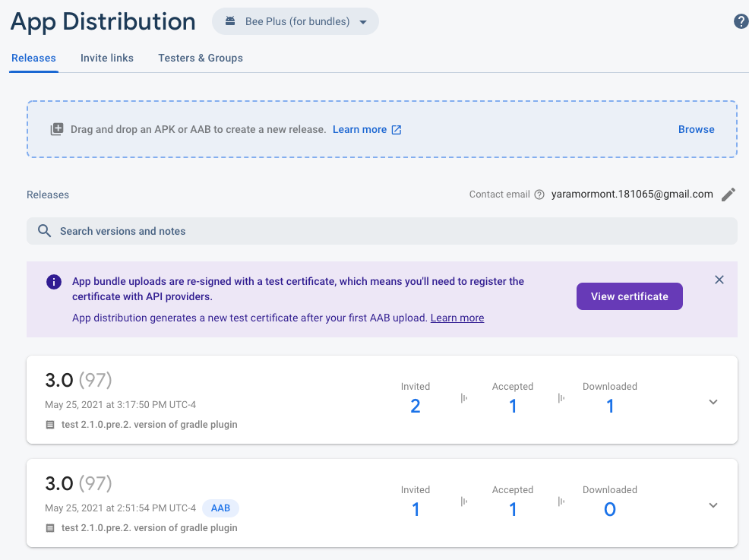749x560 pixels.
Task: Expand the 2:51:54 PM AAB release card
Action: [x=713, y=505]
